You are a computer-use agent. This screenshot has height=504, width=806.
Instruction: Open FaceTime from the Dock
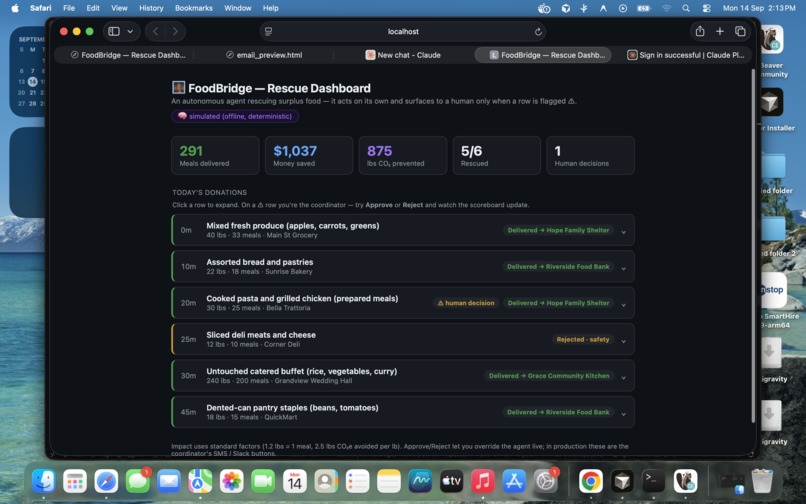(x=263, y=481)
